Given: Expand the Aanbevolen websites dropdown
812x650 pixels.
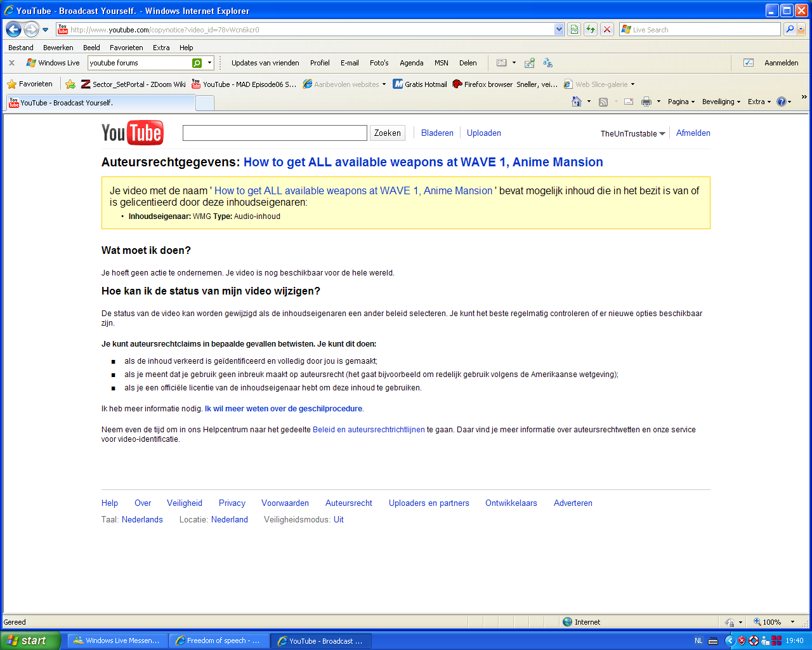Looking at the screenshot, I should (x=384, y=84).
